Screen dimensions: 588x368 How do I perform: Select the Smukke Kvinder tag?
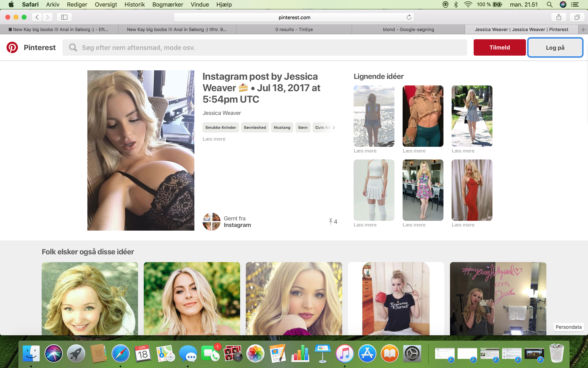pos(221,127)
